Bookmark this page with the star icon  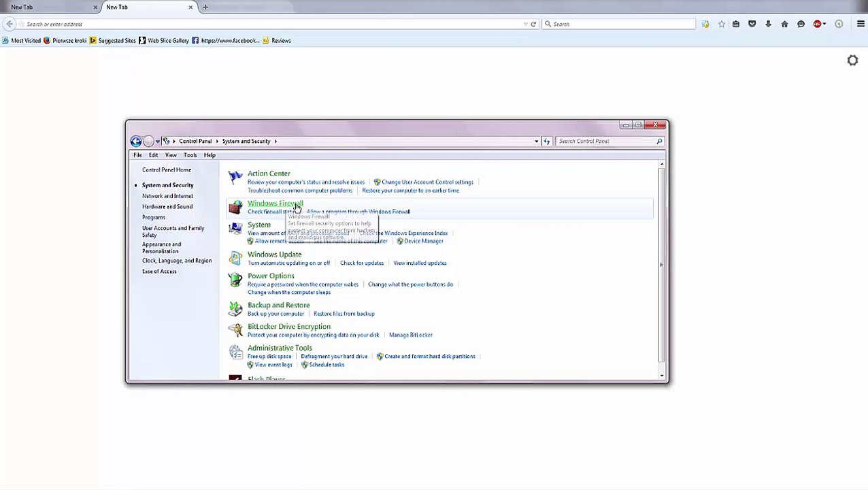[722, 24]
